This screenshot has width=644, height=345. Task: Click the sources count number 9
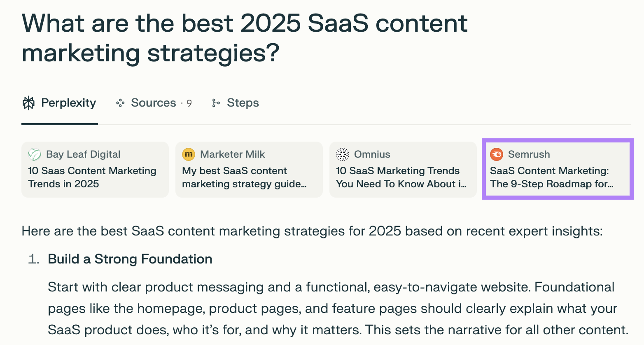189,103
